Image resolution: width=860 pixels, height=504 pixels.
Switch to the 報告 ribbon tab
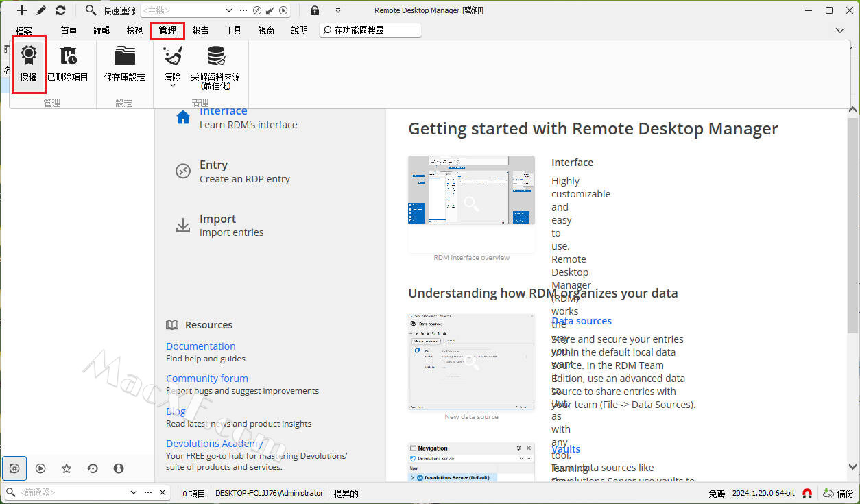click(x=200, y=30)
